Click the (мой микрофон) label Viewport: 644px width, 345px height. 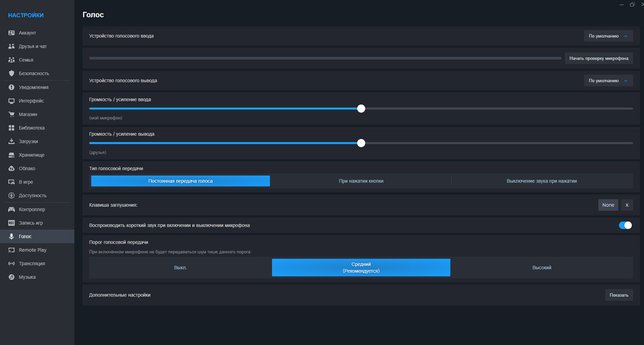pos(106,118)
